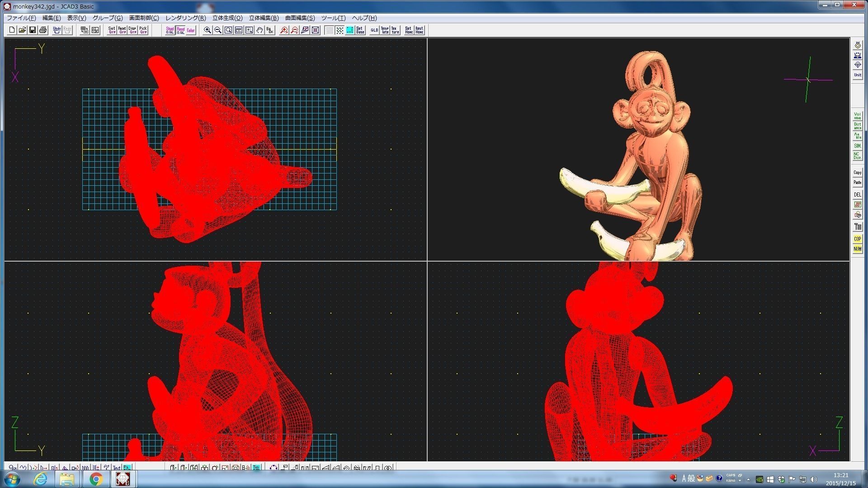This screenshot has height=488, width=868.
Task: Click the Shad O.GL shading icon
Action: point(170,30)
